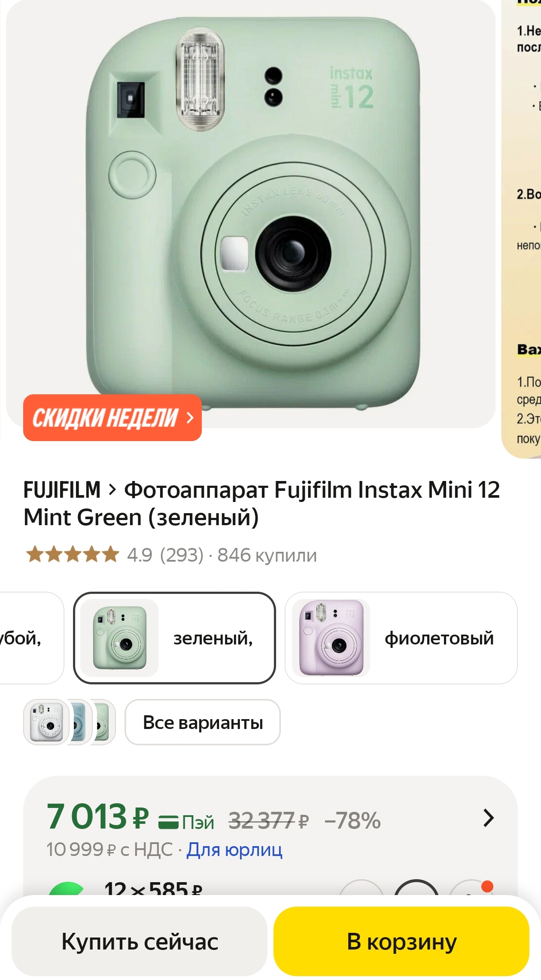The image size is (541, 980).
Task: Tap the СКИДКИ НЕДЕЛИ orange badge
Action: [112, 417]
